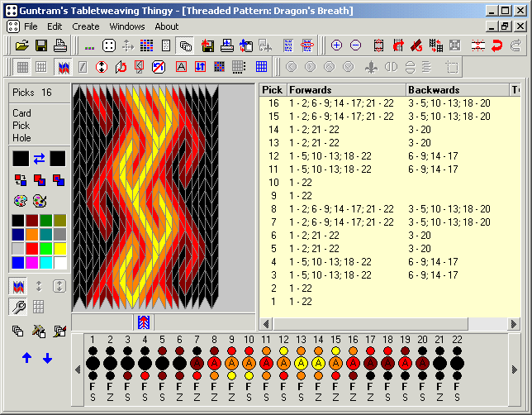Select the magenta color swatch
Image resolution: width=532 pixels, height=415 pixels.
click(32, 262)
